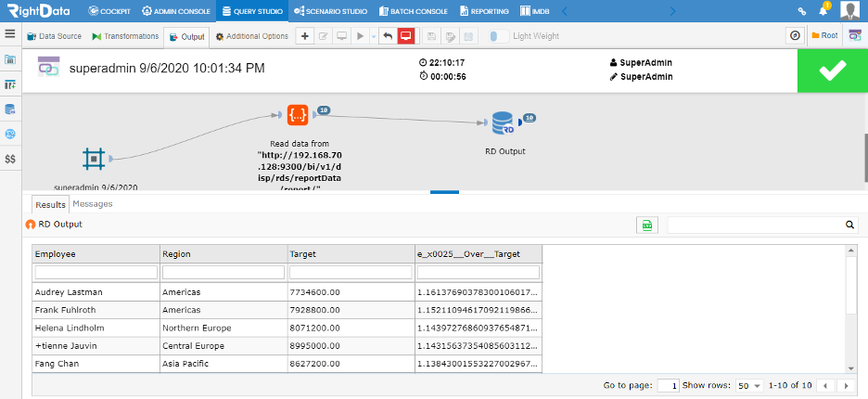This screenshot has width=868, height=399.
Task: Click the $$ icon in left sidebar
Action: tap(10, 159)
